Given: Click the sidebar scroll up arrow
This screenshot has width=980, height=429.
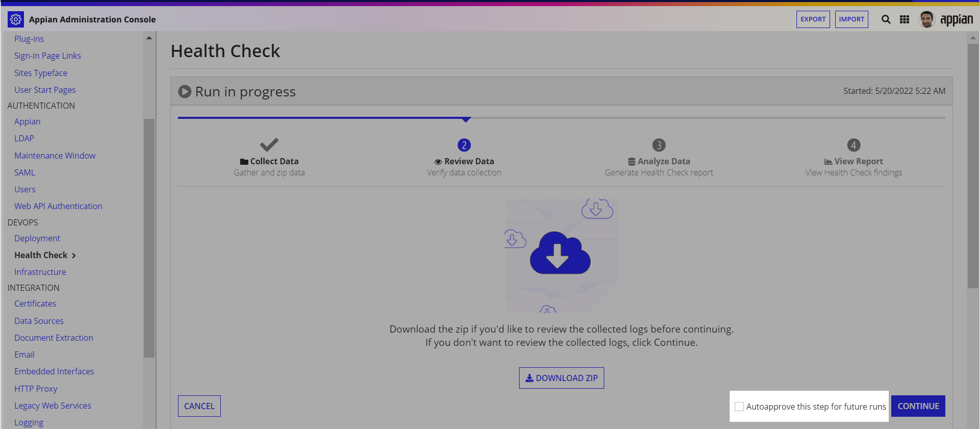Looking at the screenshot, I should pos(149,38).
